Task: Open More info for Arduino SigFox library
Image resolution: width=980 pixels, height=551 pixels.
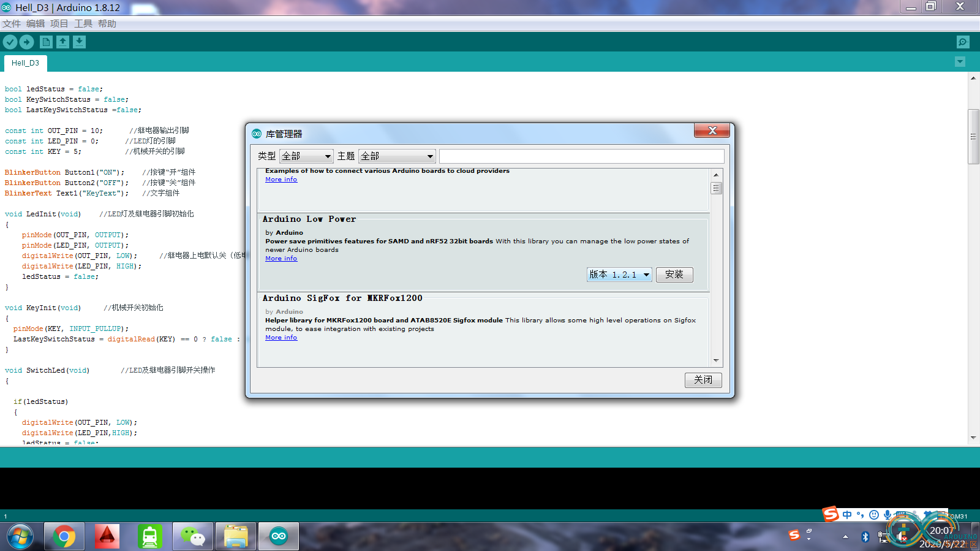Action: point(281,338)
